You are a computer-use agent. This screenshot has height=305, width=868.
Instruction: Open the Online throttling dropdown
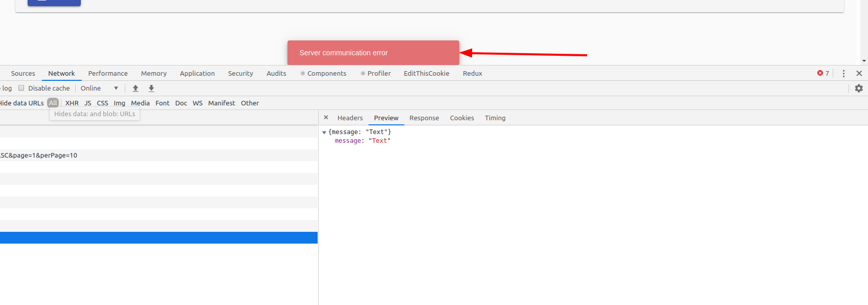(x=99, y=88)
